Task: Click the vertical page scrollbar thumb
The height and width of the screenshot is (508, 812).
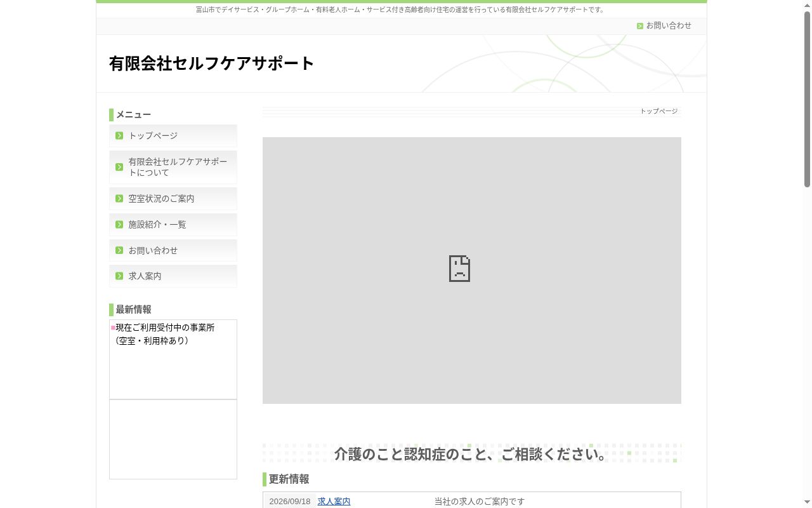Action: pos(808,98)
